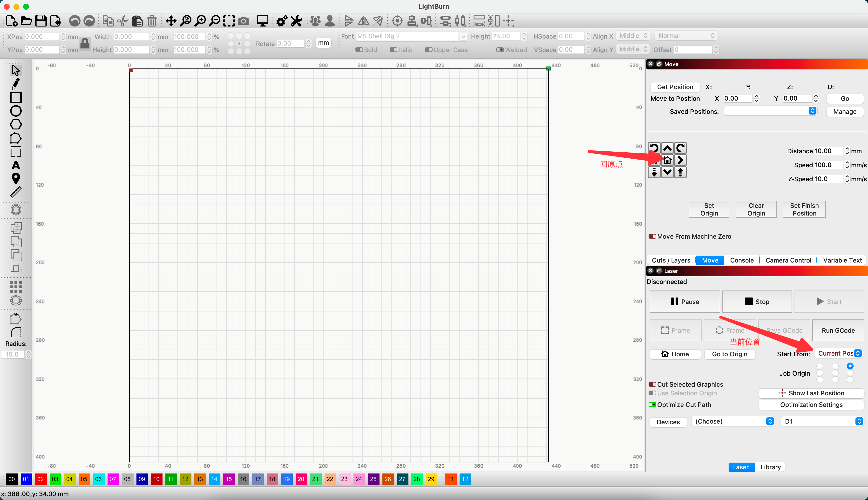Click the Device Settings wrench icon
This screenshot has width=868, height=500.
(296, 21)
